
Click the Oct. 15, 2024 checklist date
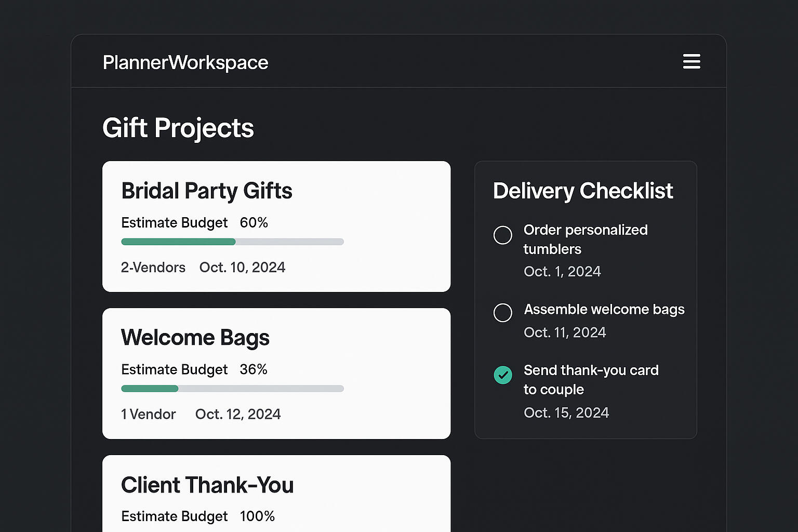pyautogui.click(x=566, y=413)
